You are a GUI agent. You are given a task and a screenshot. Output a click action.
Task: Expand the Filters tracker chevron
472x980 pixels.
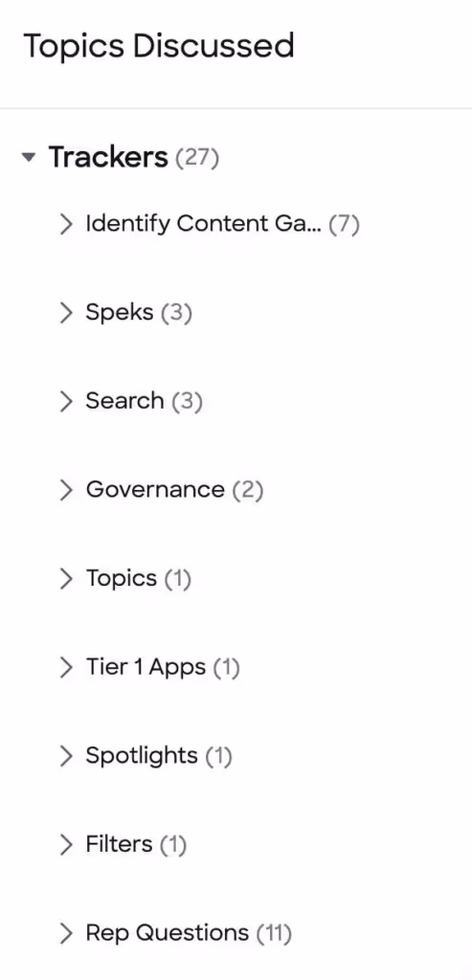(x=66, y=844)
